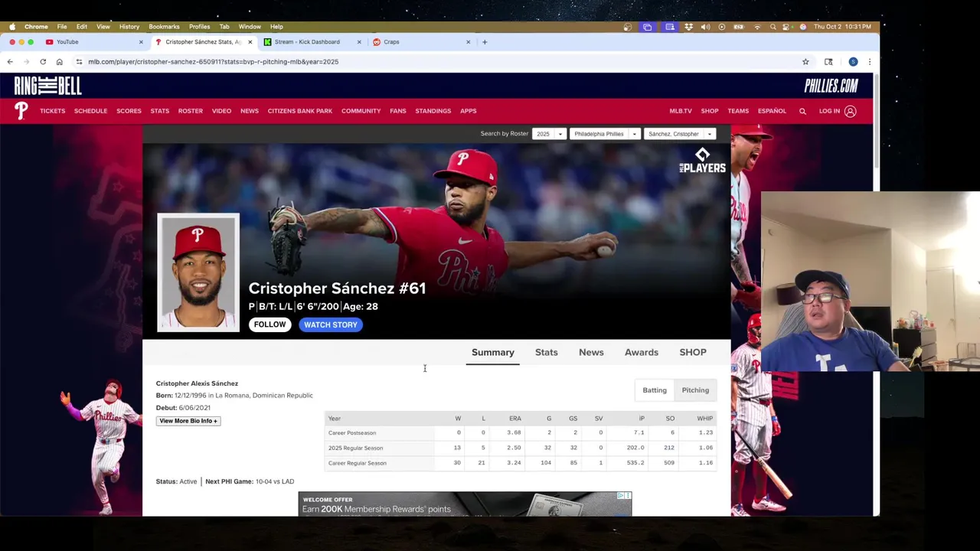The height and width of the screenshot is (551, 980).
Task: Open CITIZENS BANK PARK link
Action: click(x=300, y=111)
